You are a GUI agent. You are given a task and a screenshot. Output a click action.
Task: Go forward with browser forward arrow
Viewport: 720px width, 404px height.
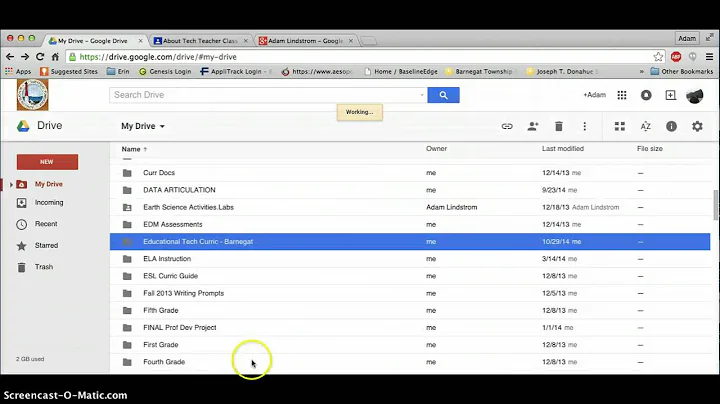[25, 56]
